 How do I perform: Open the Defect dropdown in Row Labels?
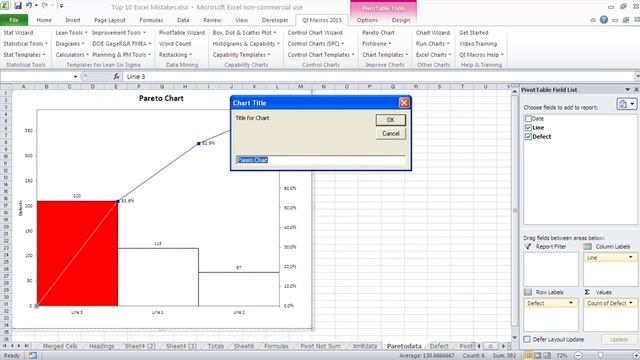pyautogui.click(x=571, y=303)
